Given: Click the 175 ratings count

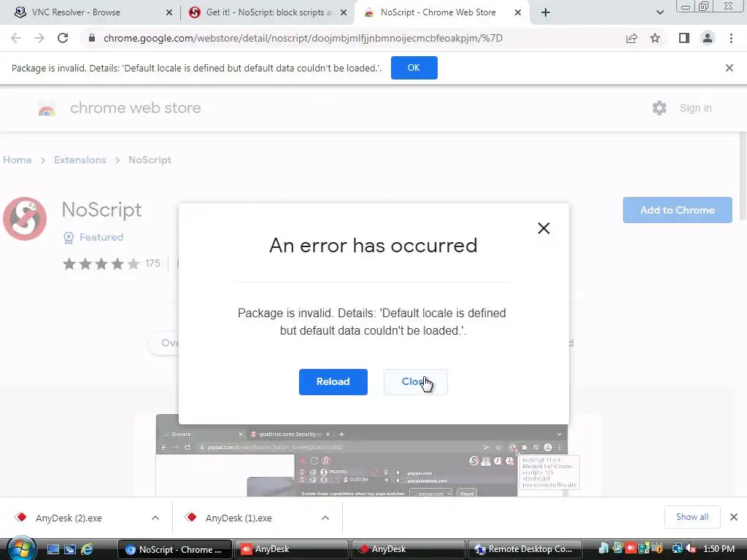Looking at the screenshot, I should [x=152, y=263].
